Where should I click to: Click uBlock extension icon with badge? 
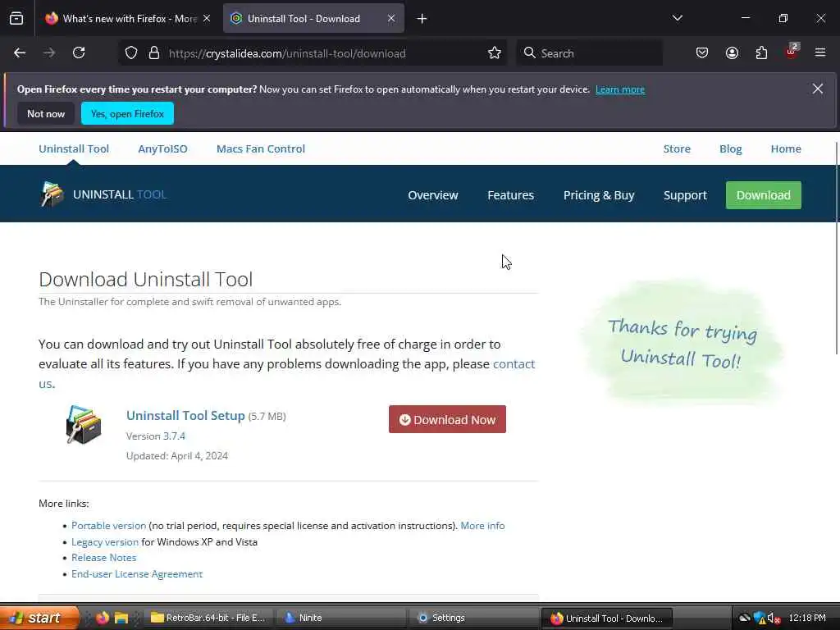792,52
